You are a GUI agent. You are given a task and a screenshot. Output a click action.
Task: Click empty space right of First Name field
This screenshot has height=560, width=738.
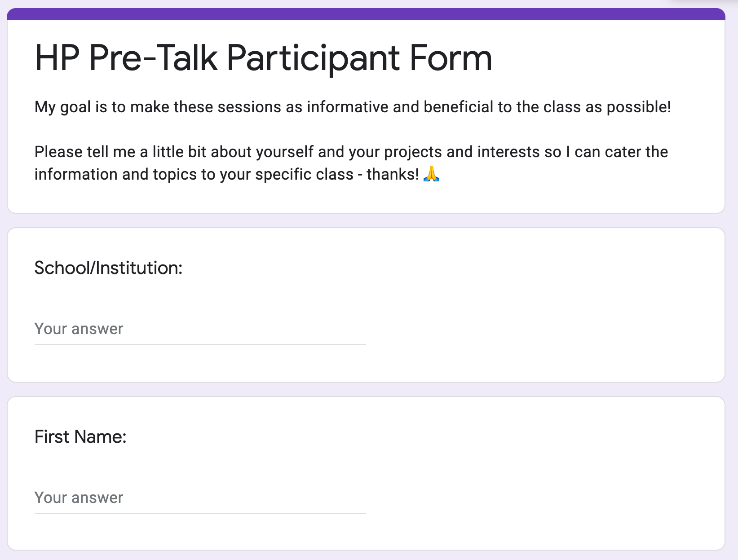[539, 498]
